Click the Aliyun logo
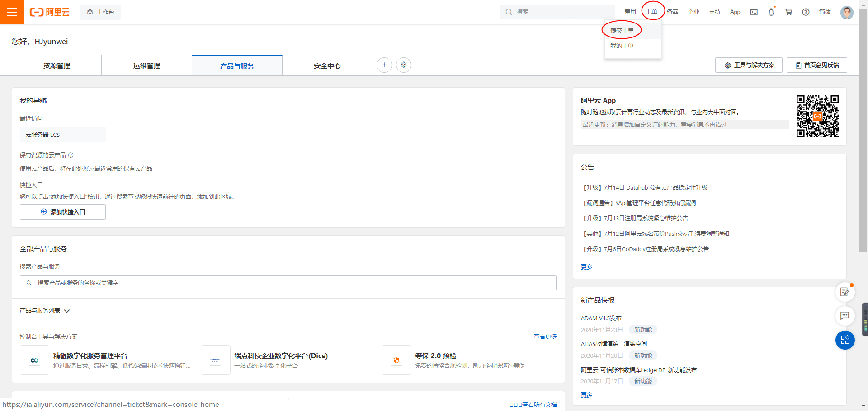 pos(50,12)
